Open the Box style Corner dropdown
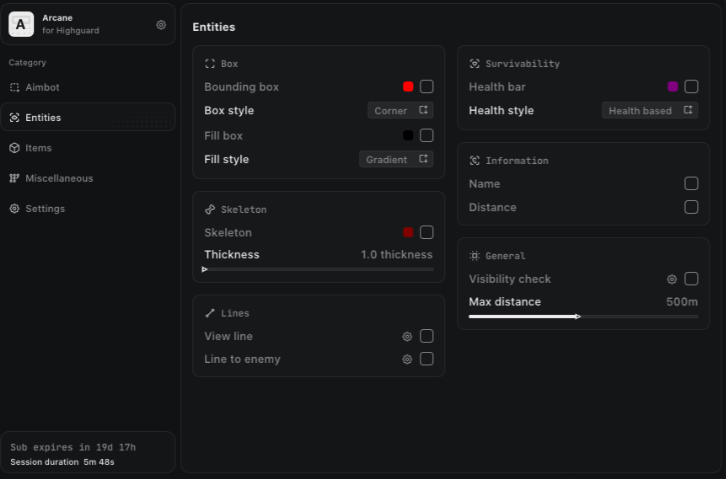The image size is (726, 479). point(400,111)
